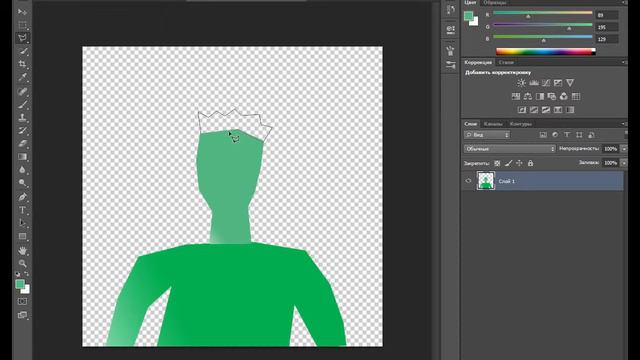Select the Hand tool
The image size is (640, 360).
click(22, 251)
